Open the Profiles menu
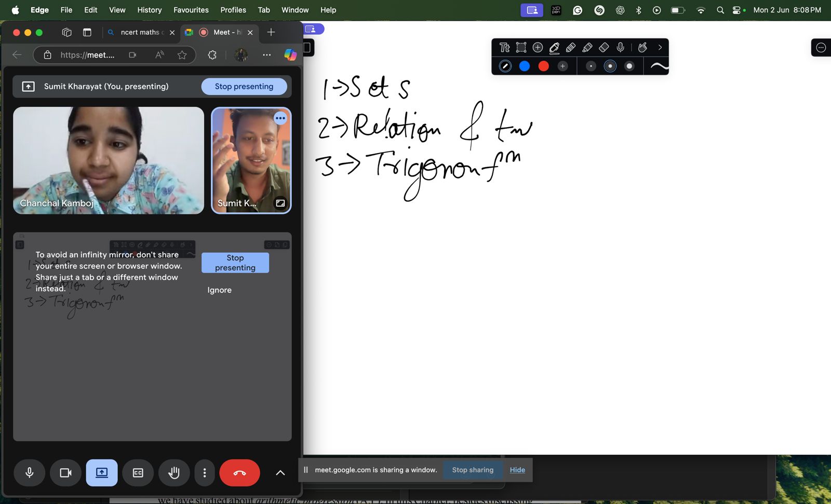This screenshot has height=504, width=831. click(233, 10)
